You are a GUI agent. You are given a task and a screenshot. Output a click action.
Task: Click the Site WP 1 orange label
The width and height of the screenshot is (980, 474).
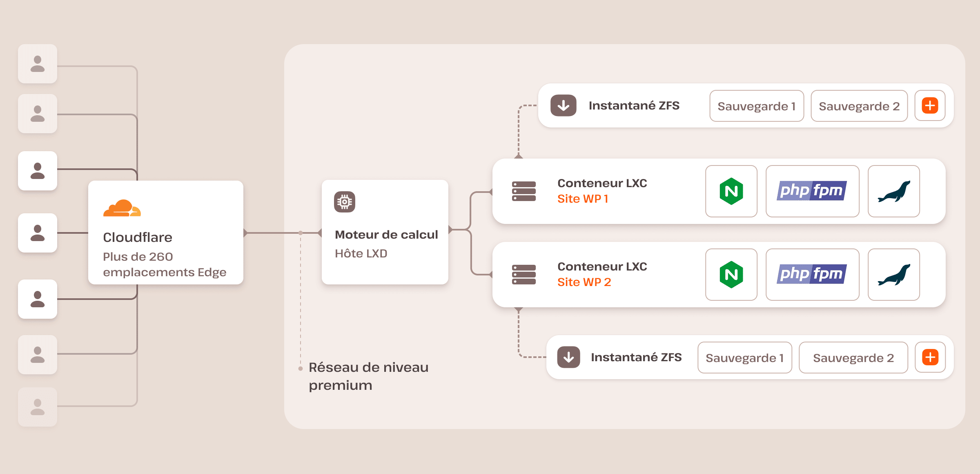click(x=583, y=199)
